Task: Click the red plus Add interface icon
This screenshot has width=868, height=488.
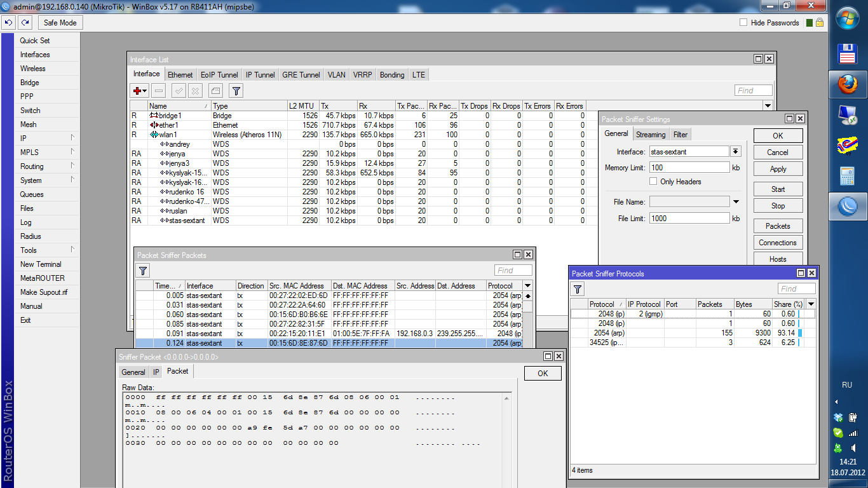Action: [x=139, y=91]
